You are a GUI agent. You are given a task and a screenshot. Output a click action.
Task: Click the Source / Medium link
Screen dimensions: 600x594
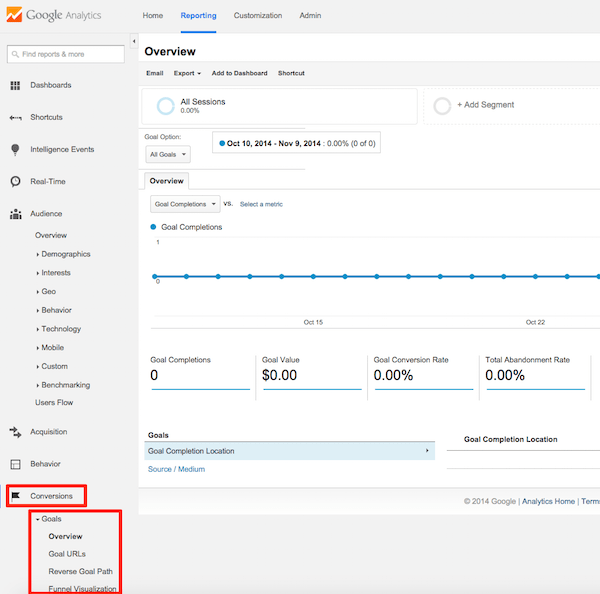point(176,469)
